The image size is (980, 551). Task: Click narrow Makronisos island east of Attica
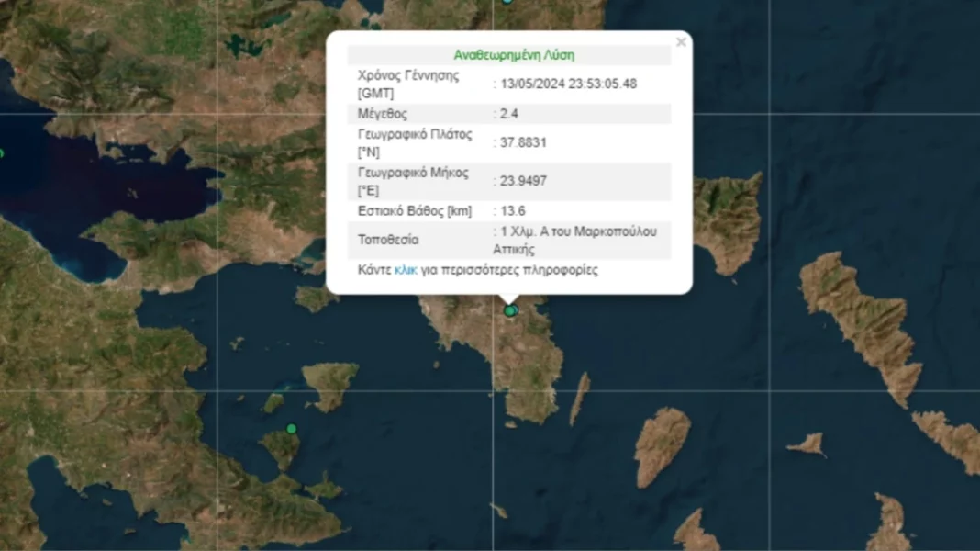(x=579, y=399)
